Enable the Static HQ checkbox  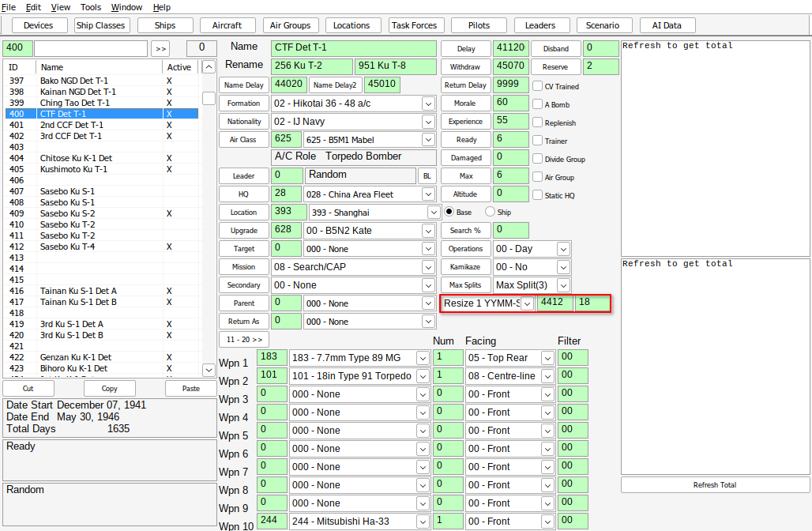click(538, 195)
